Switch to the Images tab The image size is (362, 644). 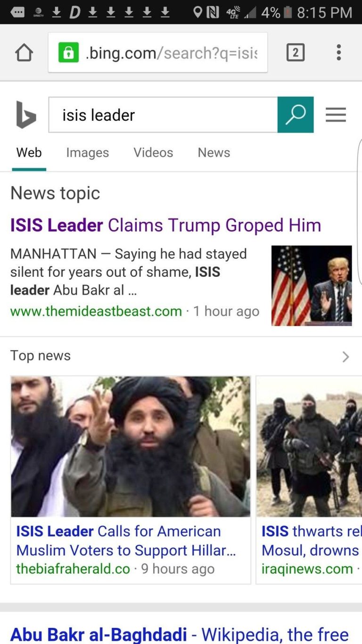point(88,152)
